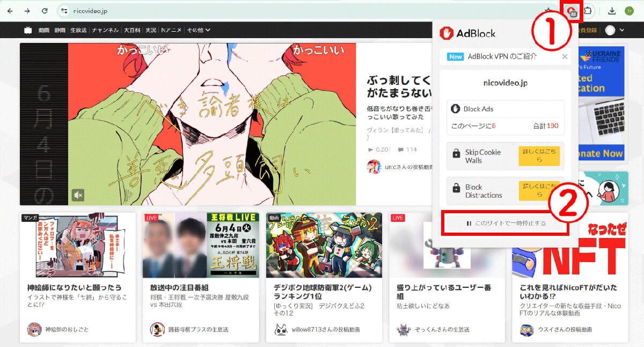
Task: Open the 動画 menu item
Action: [44, 30]
